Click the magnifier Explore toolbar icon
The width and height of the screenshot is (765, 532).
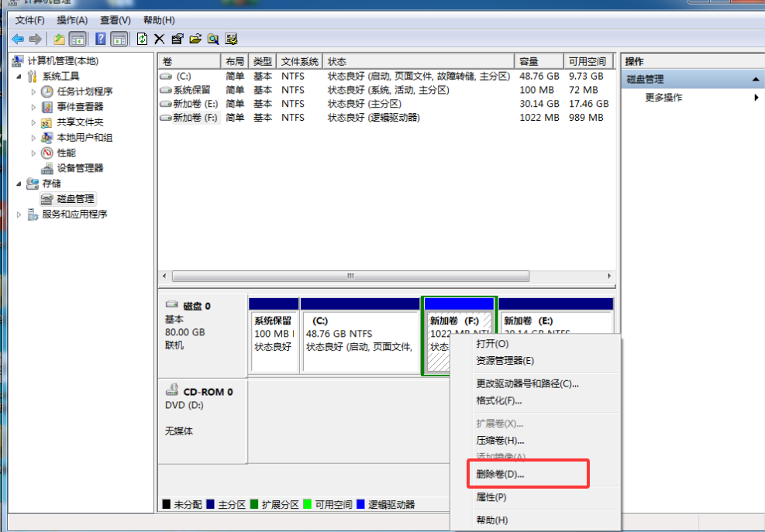[212, 39]
